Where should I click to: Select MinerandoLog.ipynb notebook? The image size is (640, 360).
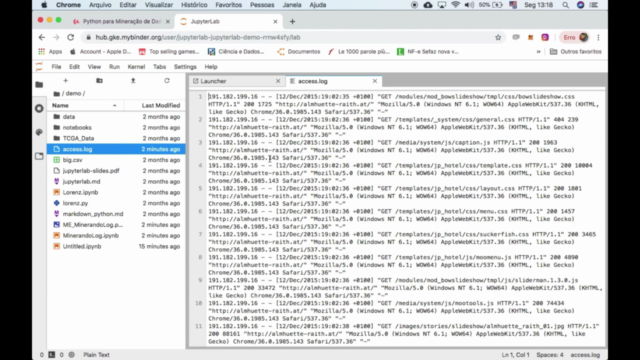(116, 236)
